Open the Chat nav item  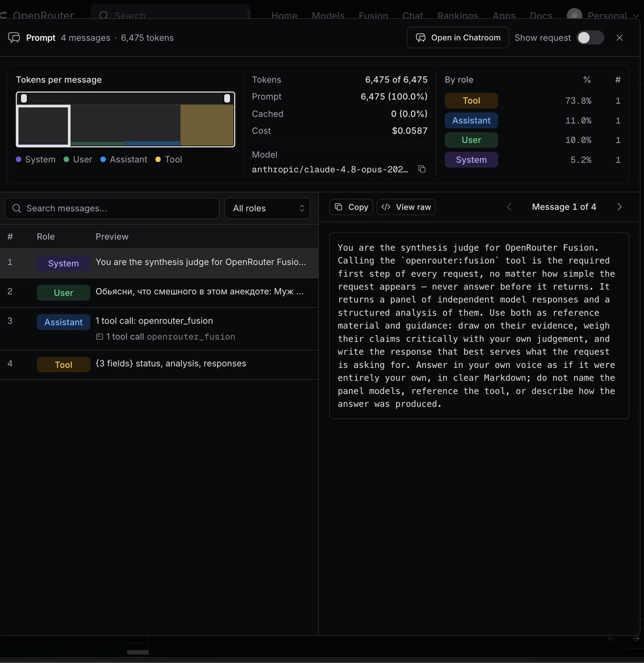(412, 15)
